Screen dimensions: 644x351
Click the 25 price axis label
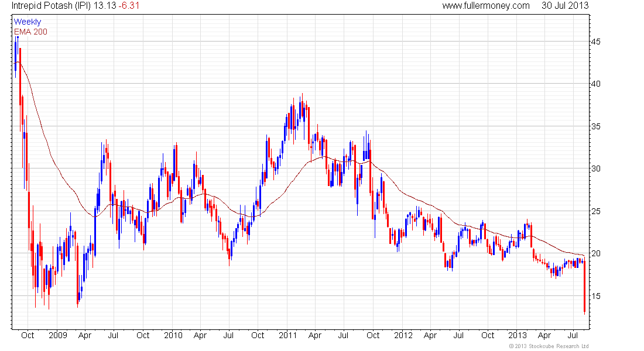click(x=595, y=211)
